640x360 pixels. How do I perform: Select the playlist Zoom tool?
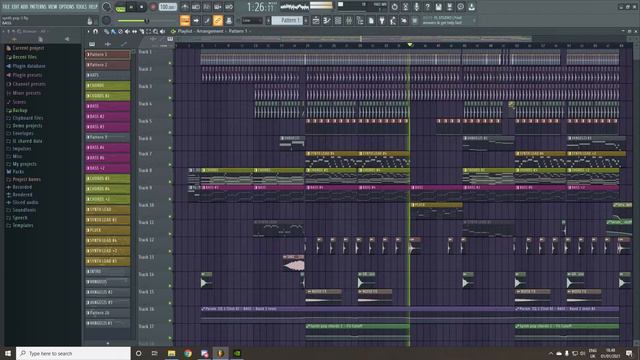pyautogui.click(x=155, y=31)
